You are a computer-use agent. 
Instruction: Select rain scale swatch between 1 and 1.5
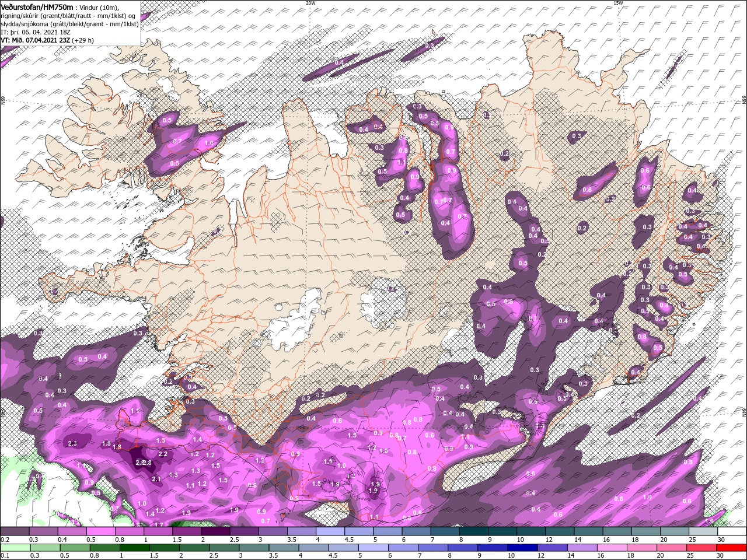coord(135,547)
